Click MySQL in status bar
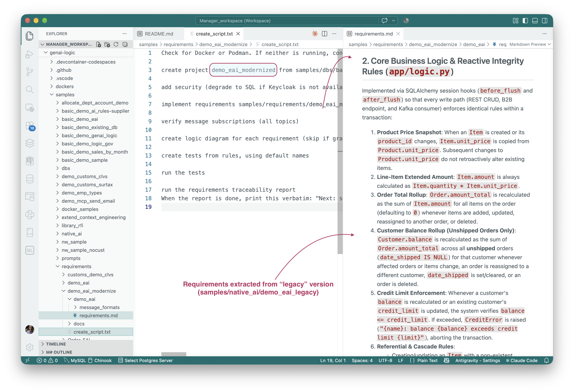This screenshot has width=574, height=392. click(x=75, y=360)
